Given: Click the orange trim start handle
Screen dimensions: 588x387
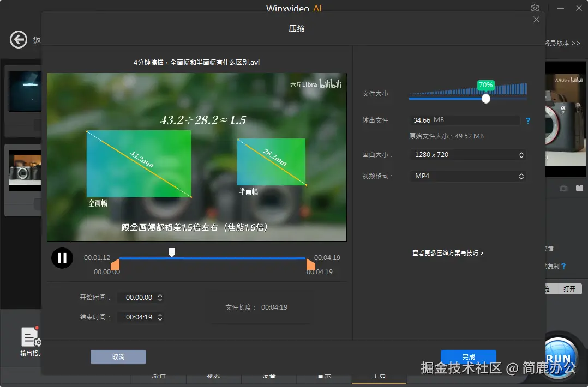Looking at the screenshot, I should 116,264.
